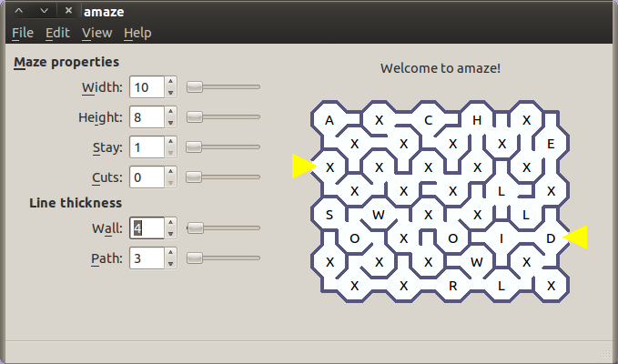
Task: Click the yellow entrance arrow left of the maze
Action: [x=304, y=167]
